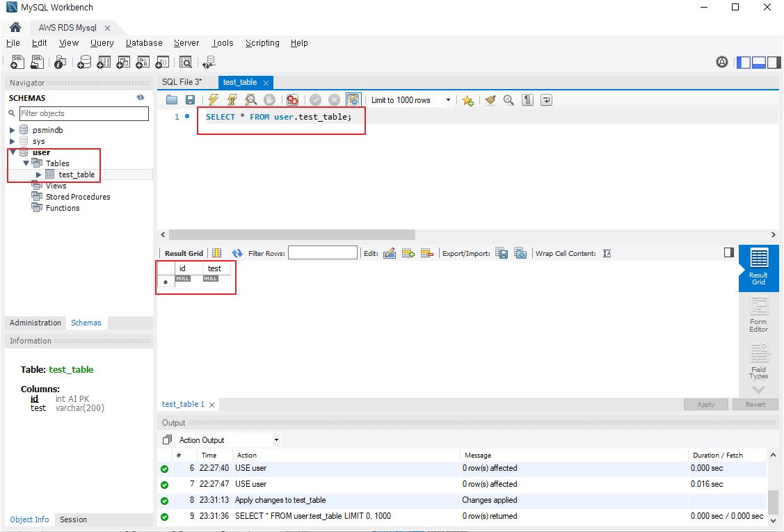Toggle word wrapping in the editor
This screenshot has height=532, width=784.
(546, 100)
